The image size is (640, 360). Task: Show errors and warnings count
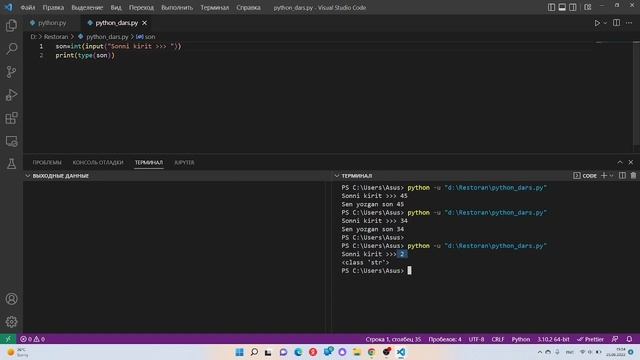tap(32, 339)
